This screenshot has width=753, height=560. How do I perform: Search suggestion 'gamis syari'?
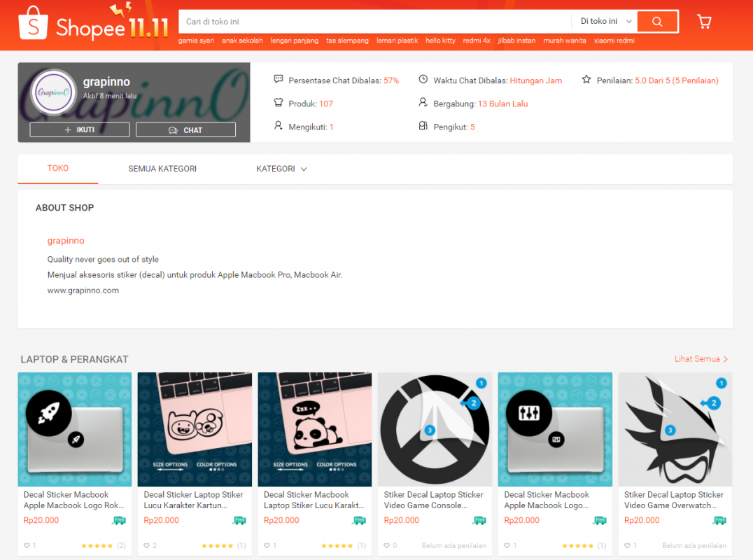click(x=197, y=41)
